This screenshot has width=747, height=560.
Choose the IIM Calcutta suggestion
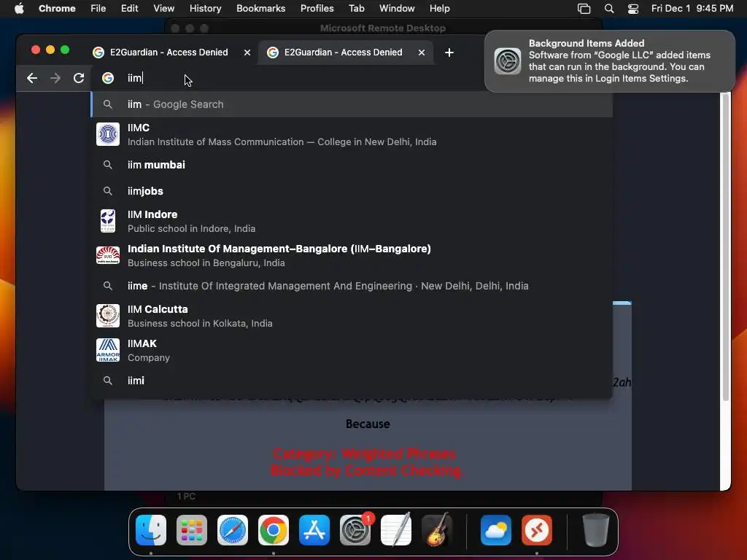tap(352, 316)
